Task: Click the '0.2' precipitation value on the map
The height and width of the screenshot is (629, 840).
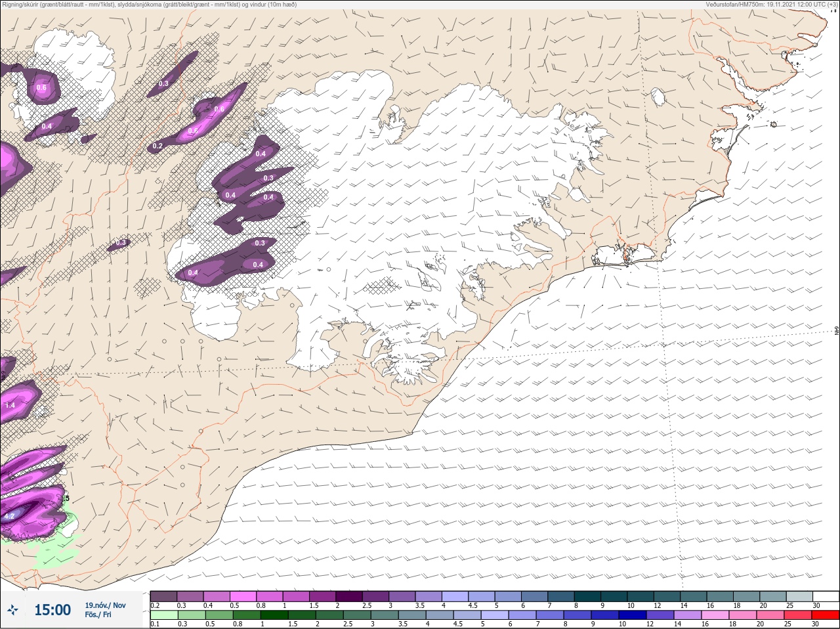Action: click(157, 146)
